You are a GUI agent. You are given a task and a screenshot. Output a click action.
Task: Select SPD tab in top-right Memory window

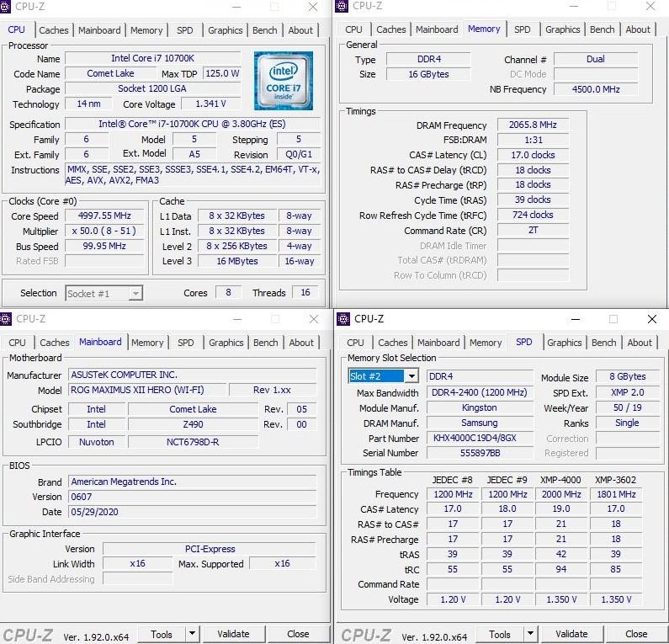pos(523,29)
